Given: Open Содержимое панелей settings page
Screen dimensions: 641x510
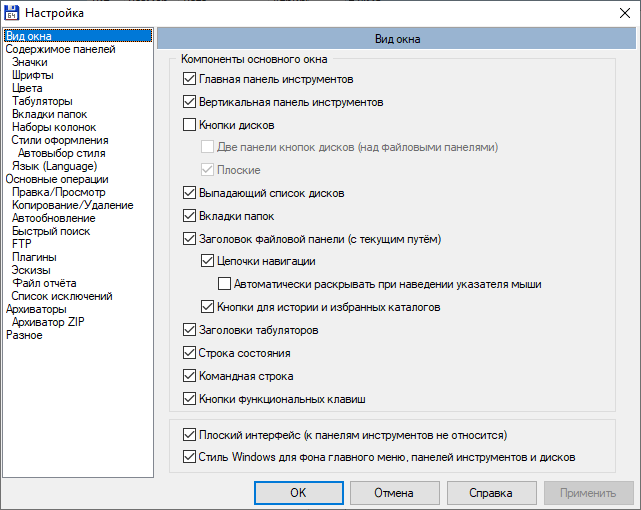Looking at the screenshot, I should click(x=61, y=49).
